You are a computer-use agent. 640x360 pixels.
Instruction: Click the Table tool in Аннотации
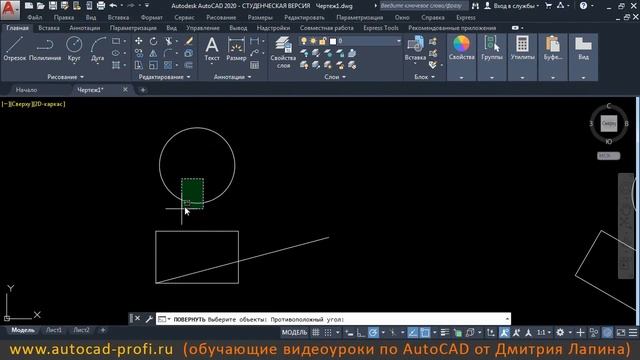coord(254,65)
